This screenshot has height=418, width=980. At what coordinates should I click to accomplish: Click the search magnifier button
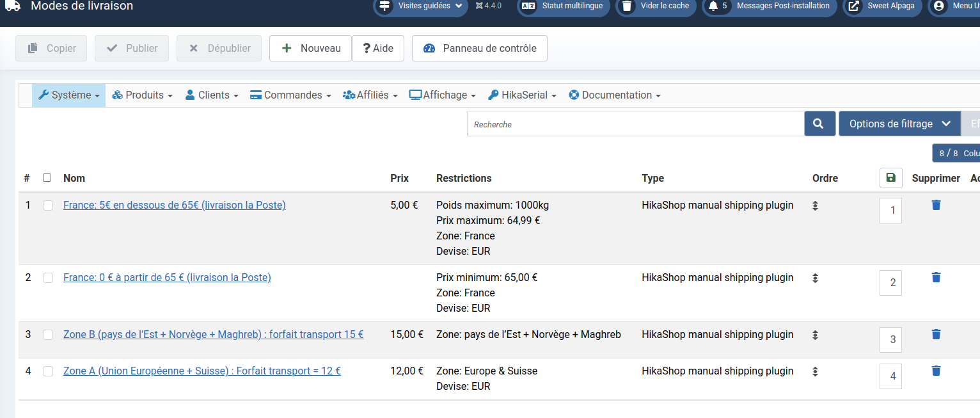point(819,124)
